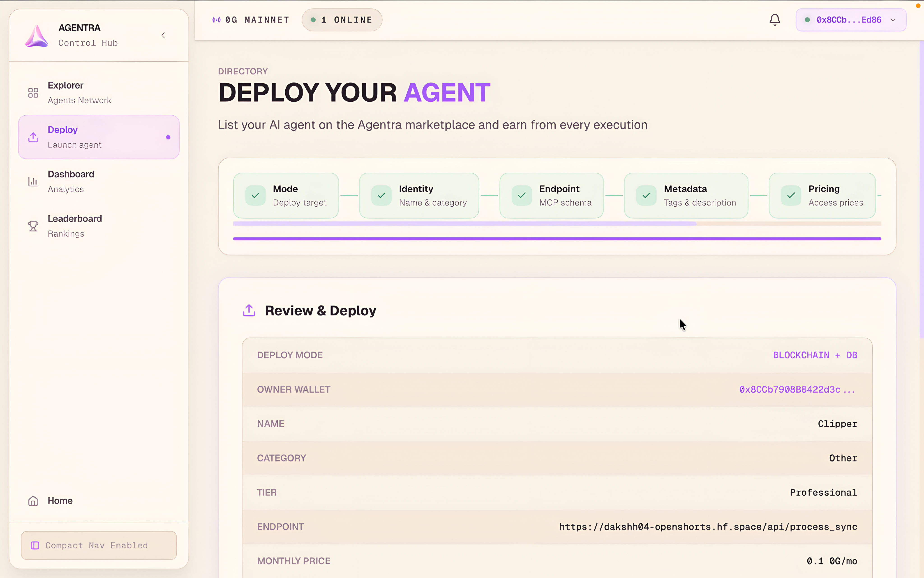Image resolution: width=924 pixels, height=578 pixels.
Task: Click the Review & Deploy heading
Action: [x=320, y=310]
